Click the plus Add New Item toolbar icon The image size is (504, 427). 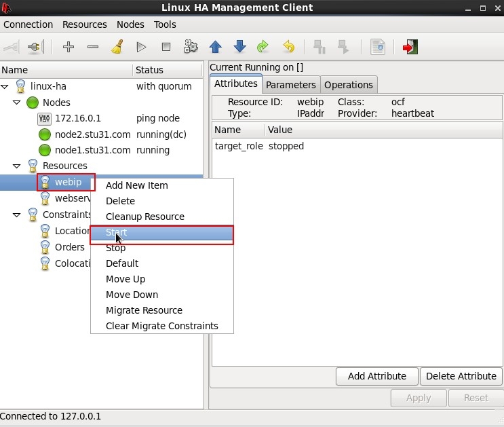point(68,48)
